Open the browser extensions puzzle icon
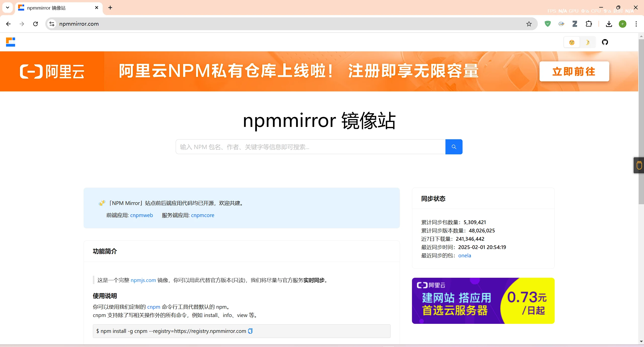 pos(589,24)
